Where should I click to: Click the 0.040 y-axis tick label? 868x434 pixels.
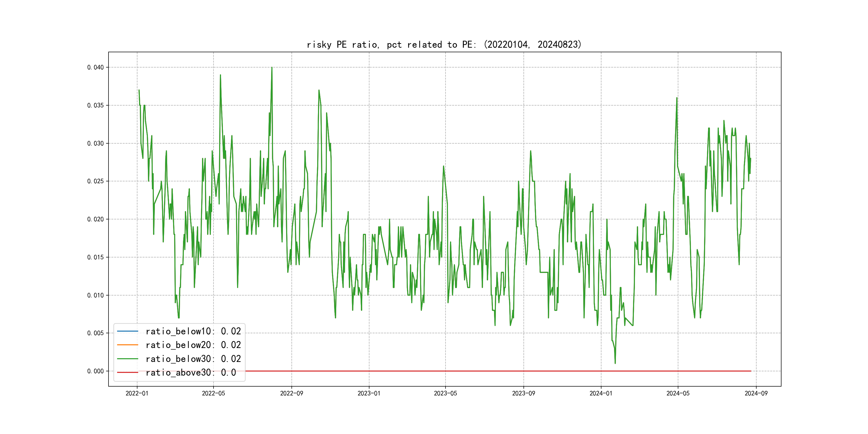(95, 68)
